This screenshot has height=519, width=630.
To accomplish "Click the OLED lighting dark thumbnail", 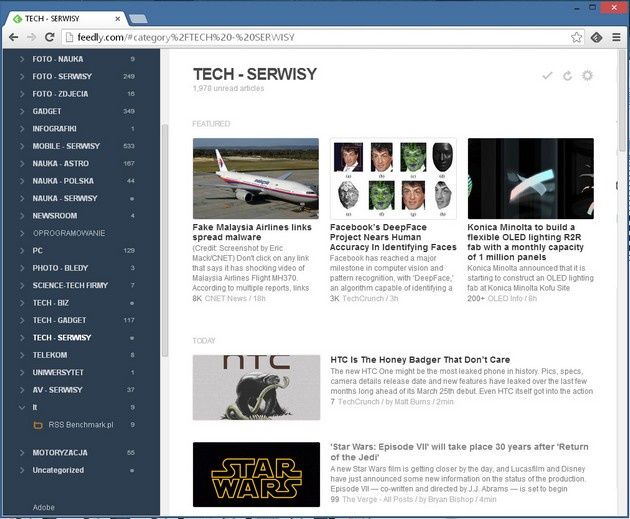I will click(x=531, y=178).
